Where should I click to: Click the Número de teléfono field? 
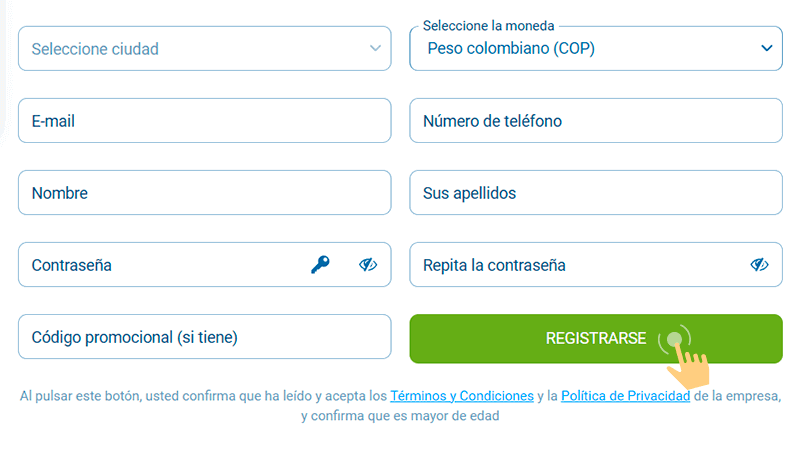(595, 121)
